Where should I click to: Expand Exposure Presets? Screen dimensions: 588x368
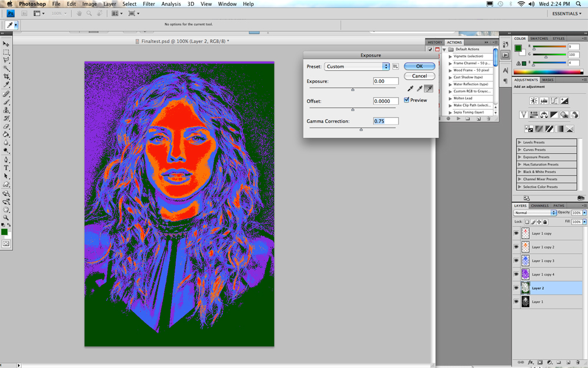tap(520, 157)
